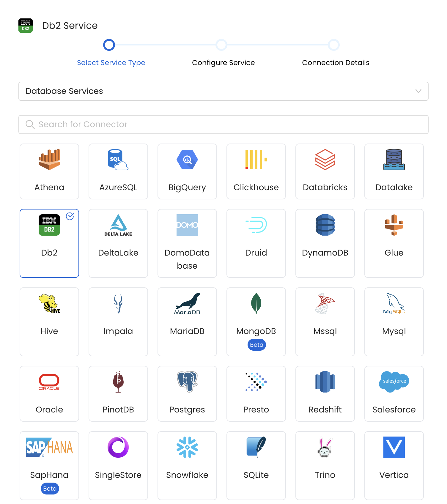Screen dimensions: 447x504
Task: Click the Connection Details step circle
Action: 334,45
